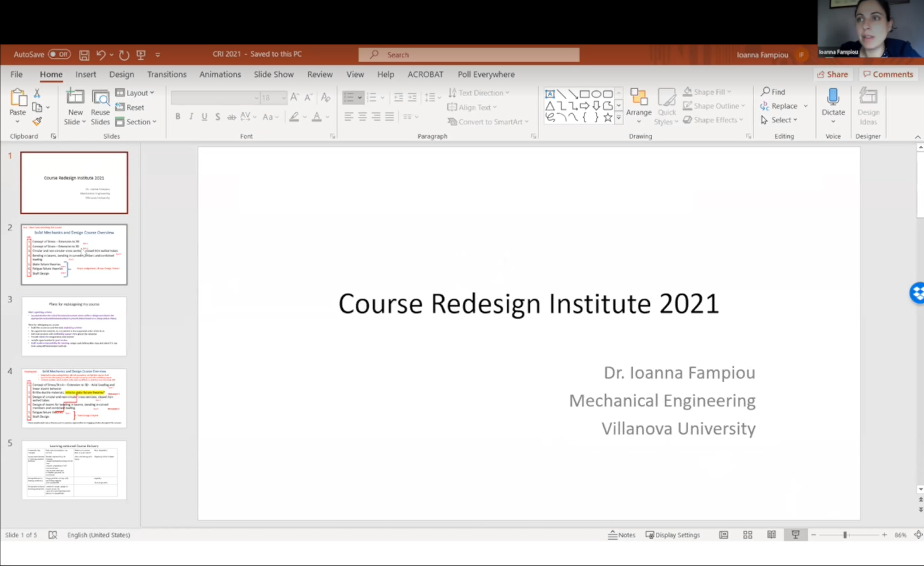
Task: Click the Share button
Action: click(833, 74)
